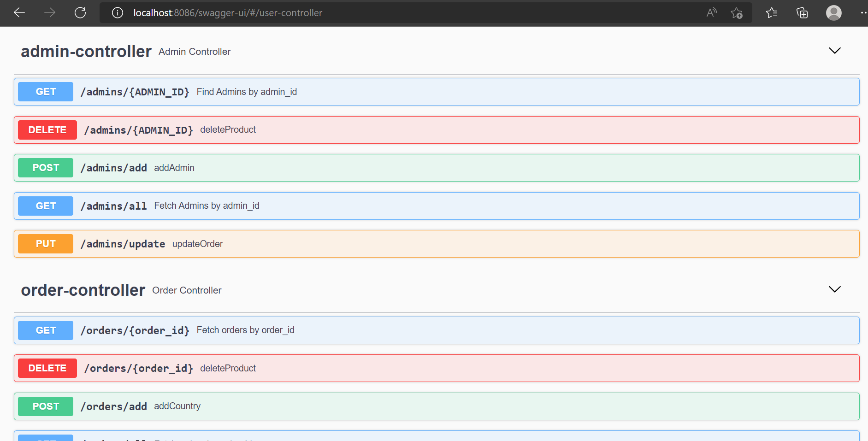Go back using the browser back arrow

point(19,12)
